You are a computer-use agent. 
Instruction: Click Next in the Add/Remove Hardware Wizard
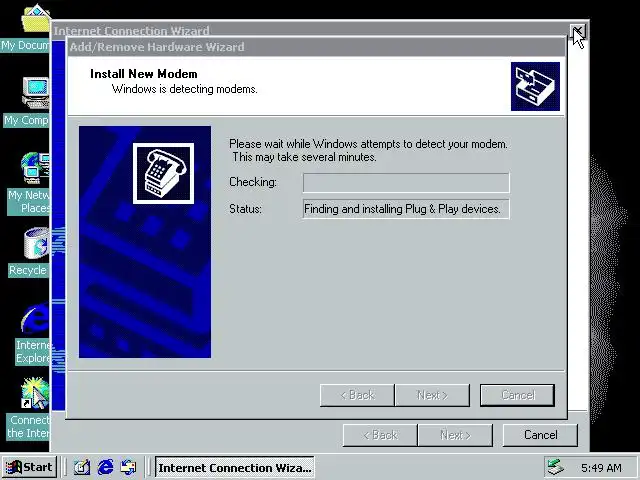point(432,395)
